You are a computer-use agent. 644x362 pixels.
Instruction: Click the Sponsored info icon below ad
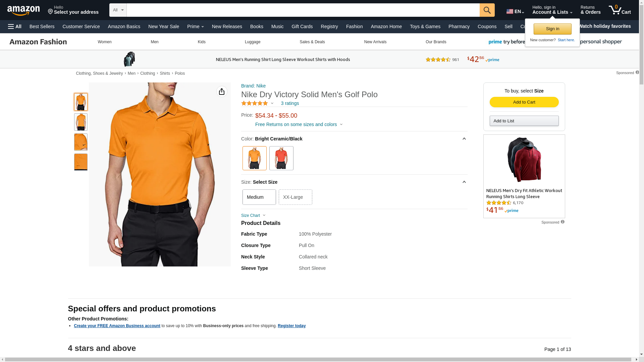[x=562, y=222]
